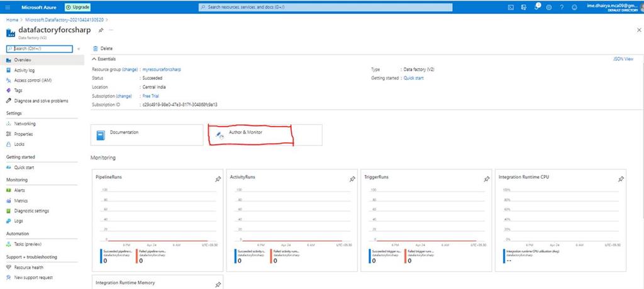Screen dimensions: 644x289
Task: Click the Documentation book icon
Action: [101, 135]
